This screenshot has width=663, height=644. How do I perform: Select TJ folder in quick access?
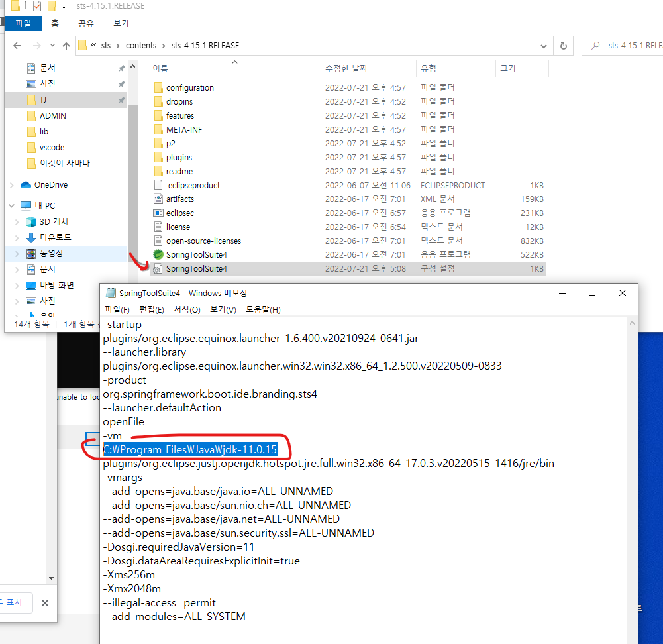66,100
